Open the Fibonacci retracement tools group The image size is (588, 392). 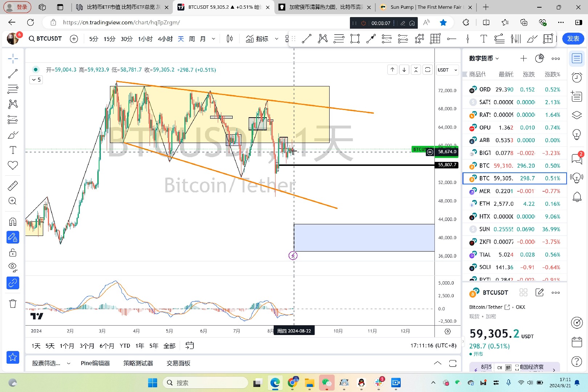point(13,89)
